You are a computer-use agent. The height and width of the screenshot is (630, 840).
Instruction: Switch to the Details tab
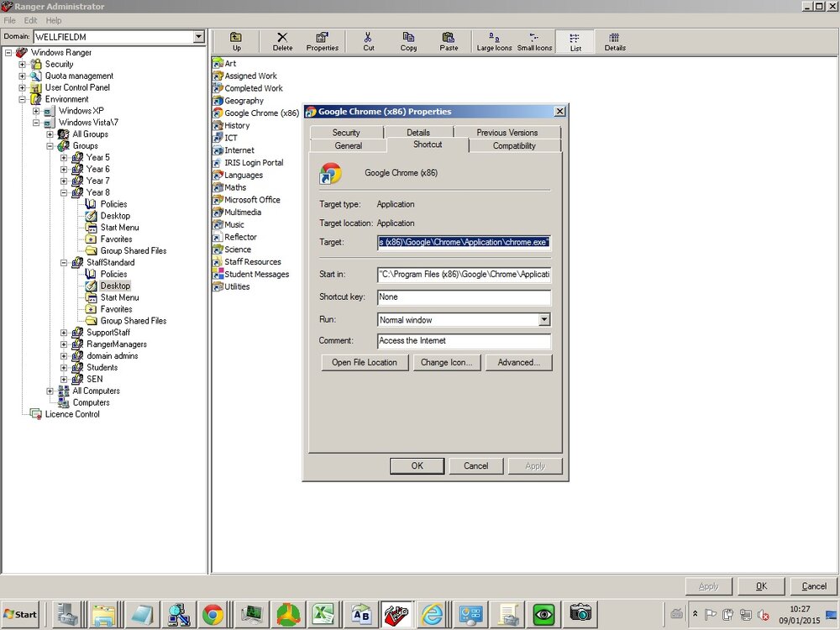pyautogui.click(x=418, y=133)
